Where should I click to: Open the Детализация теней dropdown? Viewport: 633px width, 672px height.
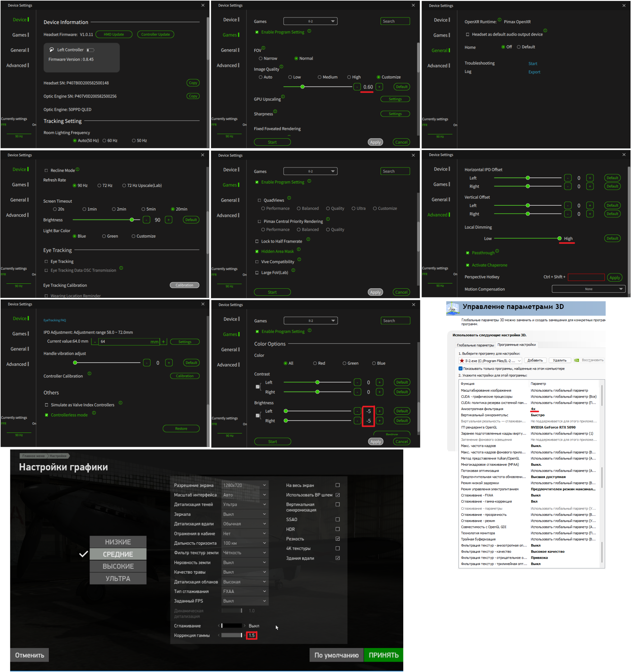pyautogui.click(x=245, y=504)
